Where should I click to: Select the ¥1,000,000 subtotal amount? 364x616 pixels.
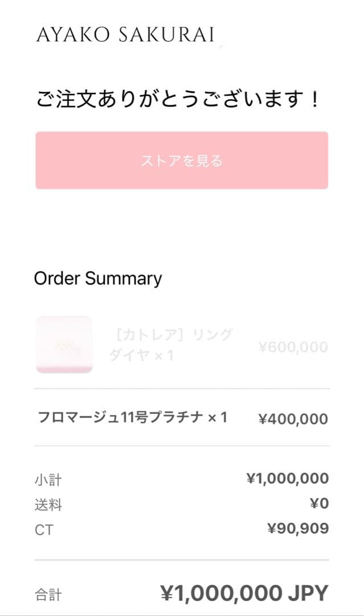pyautogui.click(x=287, y=479)
